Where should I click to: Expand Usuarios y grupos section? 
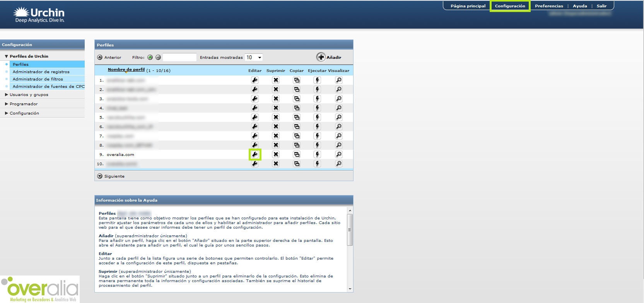[29, 94]
